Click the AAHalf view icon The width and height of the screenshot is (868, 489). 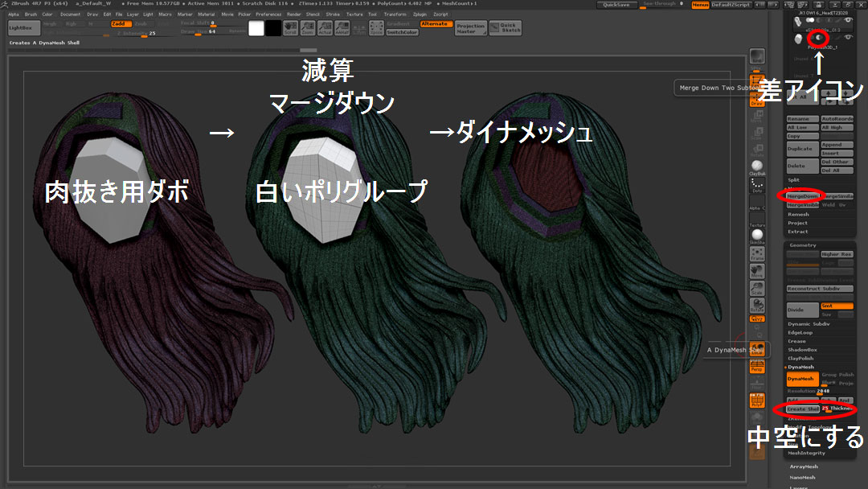point(342,28)
